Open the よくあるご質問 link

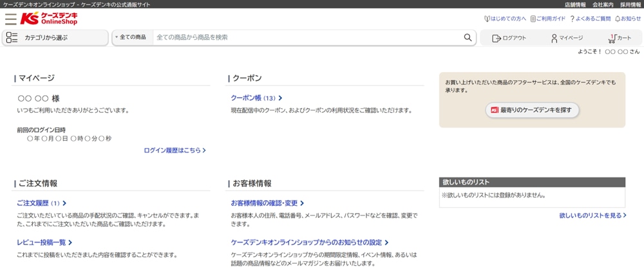592,19
